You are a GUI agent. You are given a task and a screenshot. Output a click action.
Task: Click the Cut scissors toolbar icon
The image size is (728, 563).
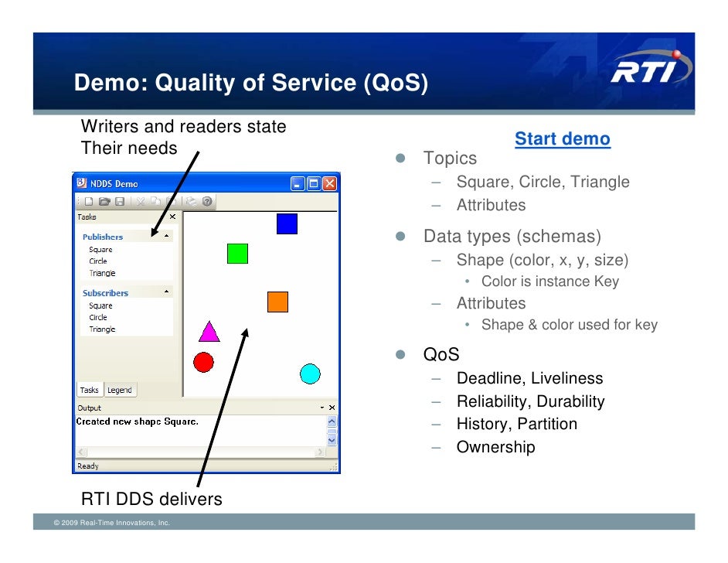[141, 201]
